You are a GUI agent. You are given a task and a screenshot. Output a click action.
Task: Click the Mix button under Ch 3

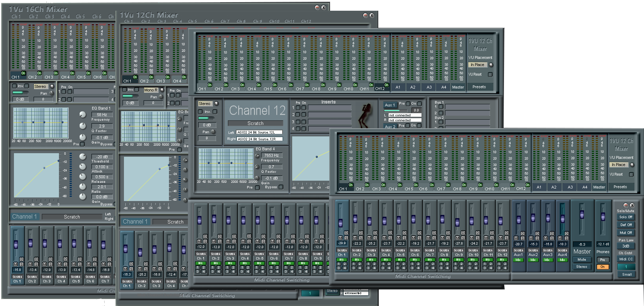pyautogui.click(x=371, y=260)
